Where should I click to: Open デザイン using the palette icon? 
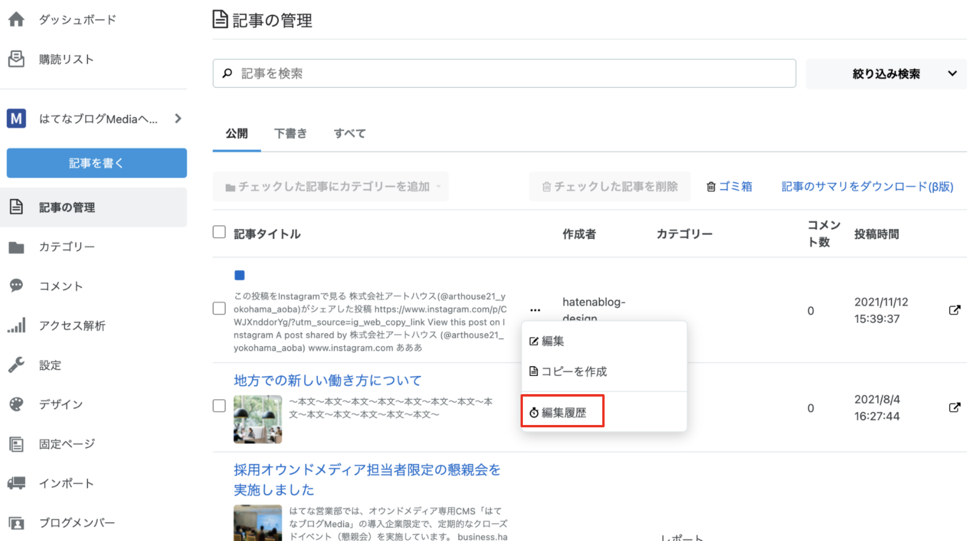[x=17, y=404]
